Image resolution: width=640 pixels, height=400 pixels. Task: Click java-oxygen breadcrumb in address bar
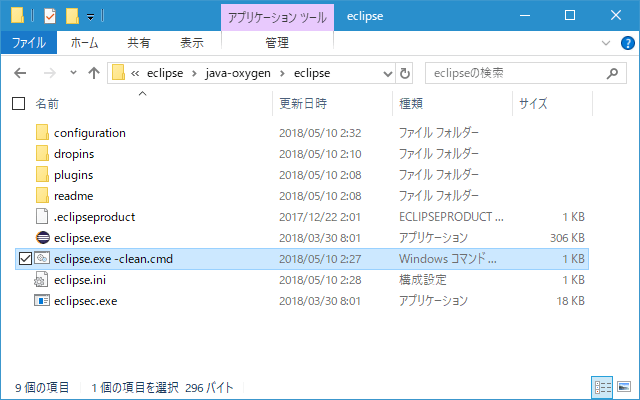tap(238, 73)
